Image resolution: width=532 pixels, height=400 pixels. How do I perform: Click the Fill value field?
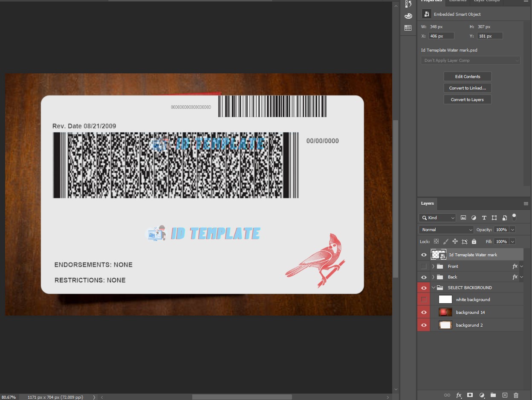coord(501,241)
